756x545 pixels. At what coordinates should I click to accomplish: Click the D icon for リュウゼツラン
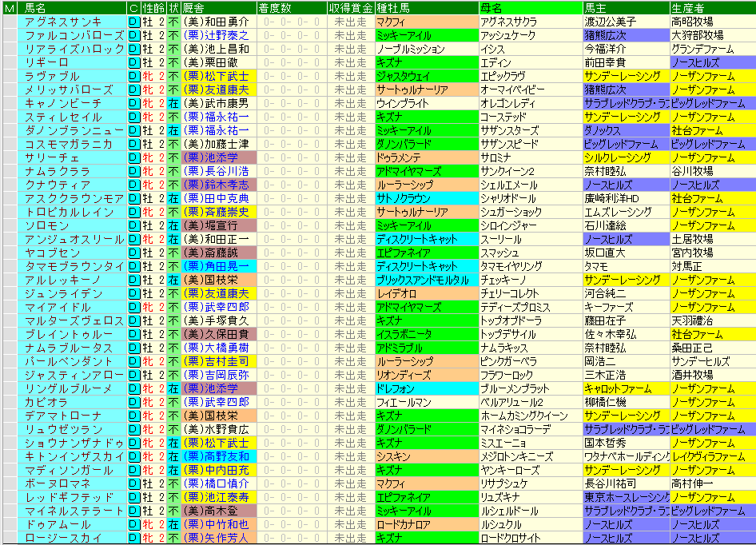click(x=134, y=429)
